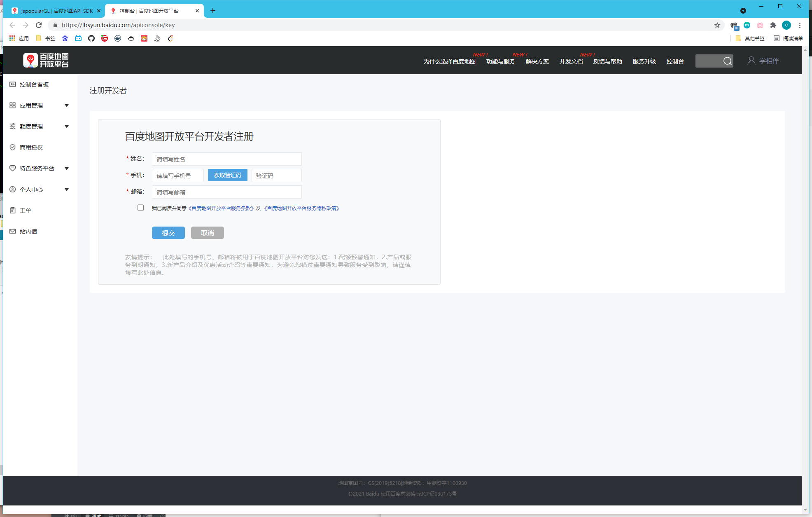
Task: Click the search magnifier icon in header
Action: (727, 61)
